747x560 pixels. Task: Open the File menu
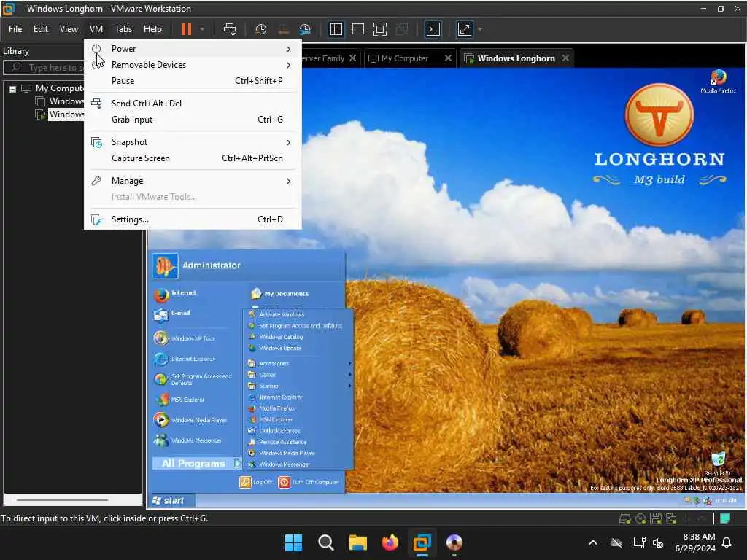pyautogui.click(x=15, y=29)
